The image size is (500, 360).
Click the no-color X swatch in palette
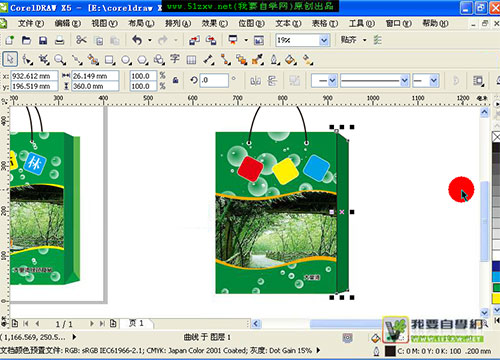click(496, 137)
